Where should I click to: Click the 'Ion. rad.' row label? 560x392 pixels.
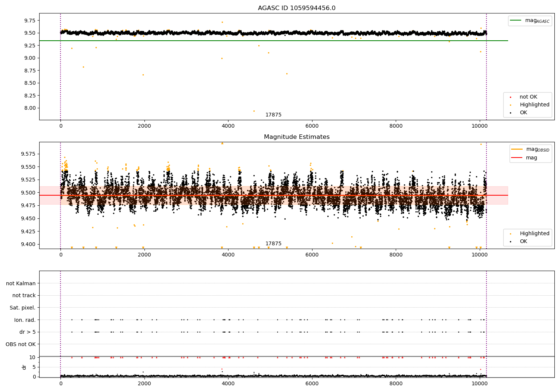[x=25, y=320]
